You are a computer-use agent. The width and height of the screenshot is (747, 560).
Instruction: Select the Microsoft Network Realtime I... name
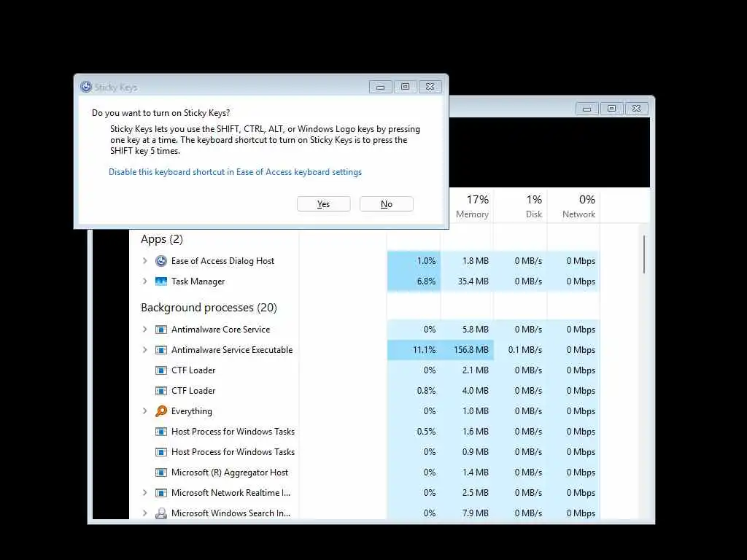(231, 493)
